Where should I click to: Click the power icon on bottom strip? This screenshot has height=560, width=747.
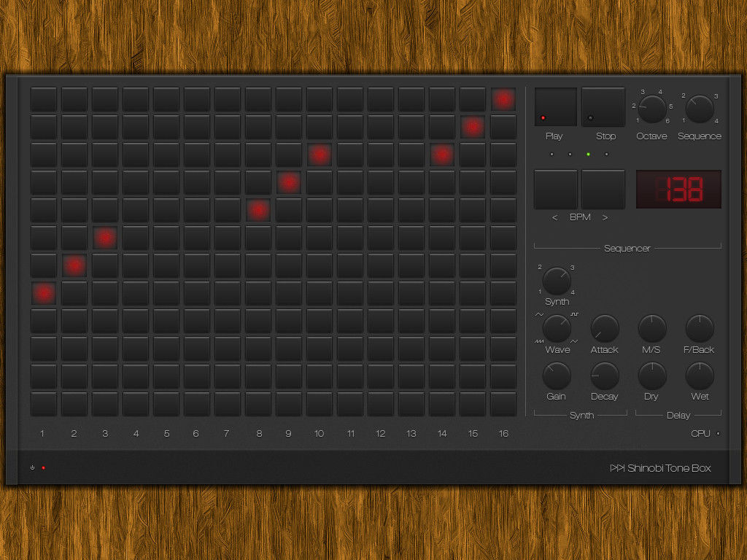pos(32,467)
